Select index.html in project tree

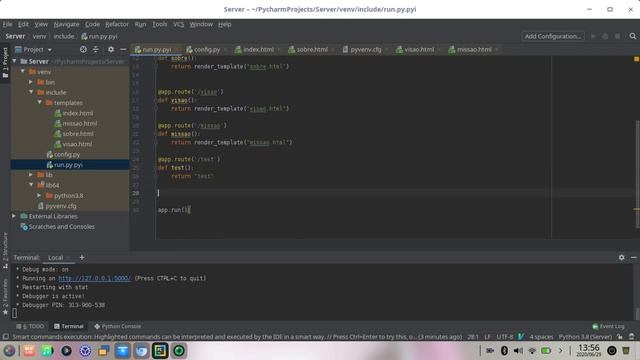78,113
